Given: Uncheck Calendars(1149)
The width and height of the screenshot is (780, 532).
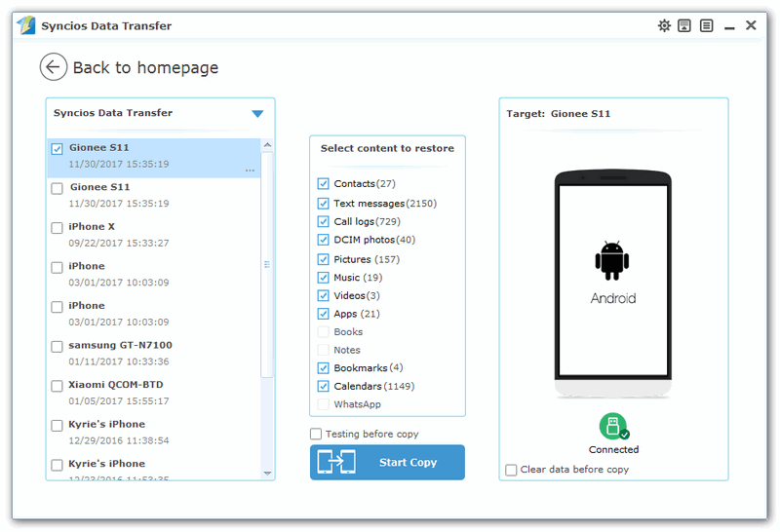Looking at the screenshot, I should tap(324, 386).
